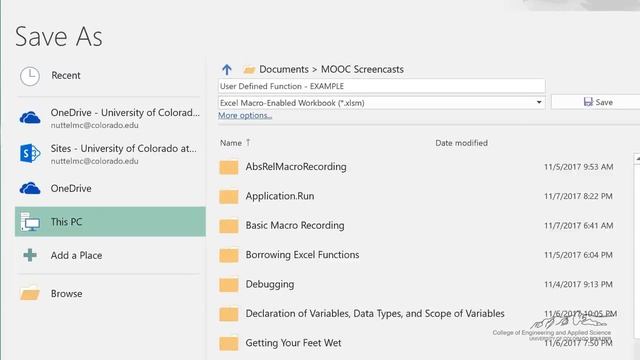Open the Getting Your Feet Wet folder name
Screen dimensions: 640x360
point(293,343)
